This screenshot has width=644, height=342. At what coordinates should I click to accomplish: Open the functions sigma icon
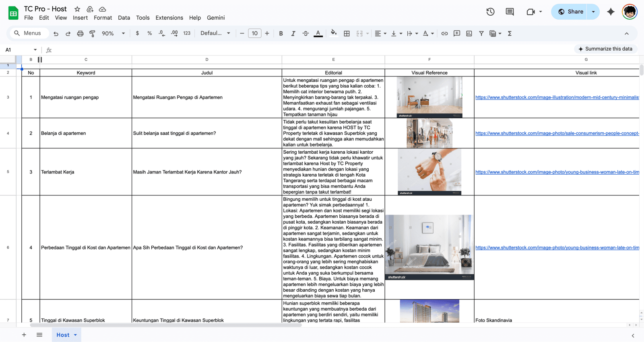[x=510, y=33]
